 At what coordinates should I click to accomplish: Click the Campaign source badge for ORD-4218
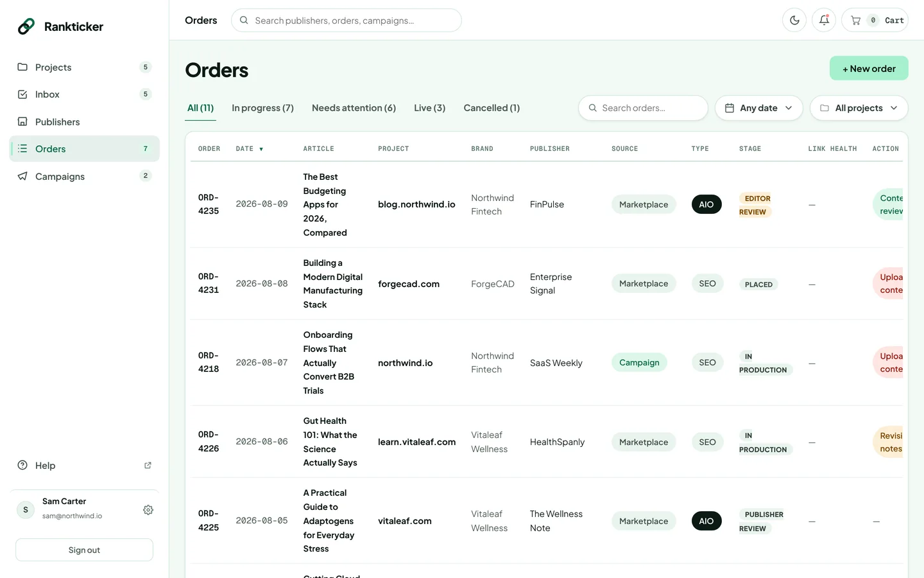pos(639,362)
